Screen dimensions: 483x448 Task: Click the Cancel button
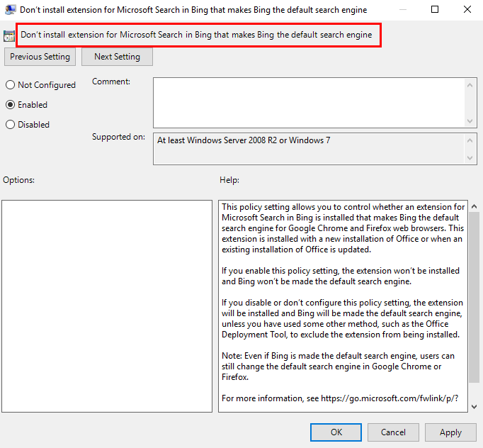pos(393,432)
